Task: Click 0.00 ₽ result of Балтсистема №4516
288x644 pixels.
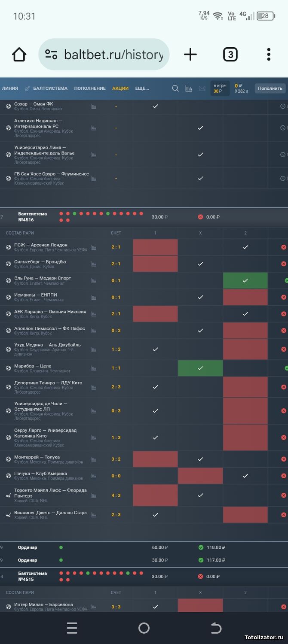Action: 213,217
